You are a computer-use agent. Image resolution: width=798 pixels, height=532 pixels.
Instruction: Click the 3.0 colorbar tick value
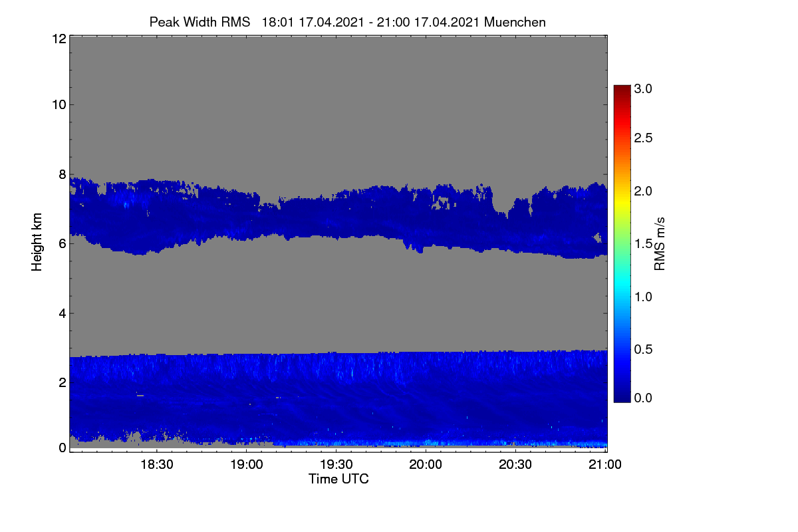click(x=644, y=88)
